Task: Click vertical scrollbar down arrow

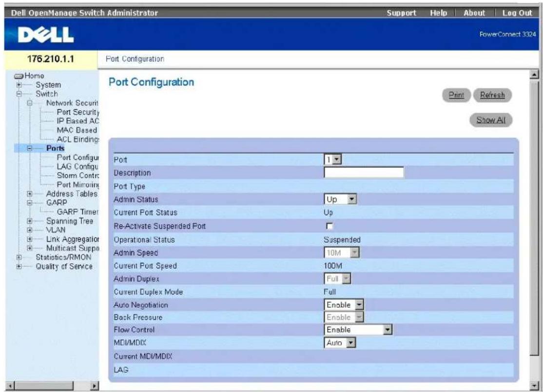Action: (535, 386)
